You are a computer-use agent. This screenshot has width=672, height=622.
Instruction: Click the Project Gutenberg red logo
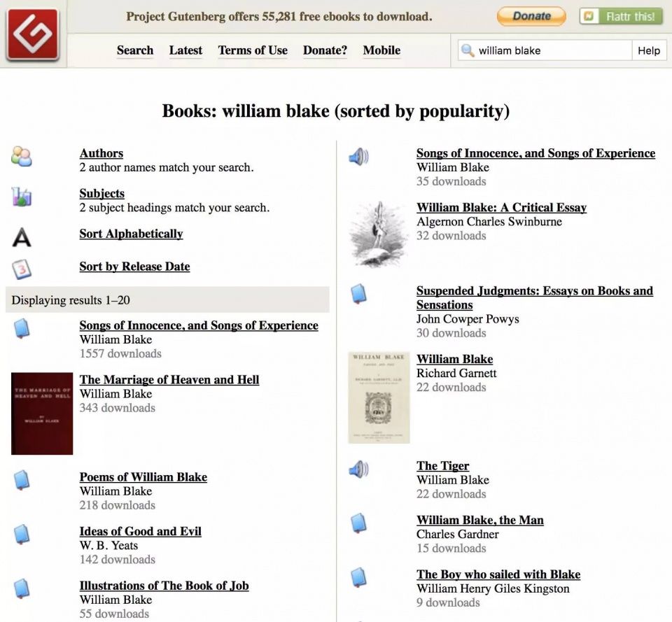pos(33,34)
